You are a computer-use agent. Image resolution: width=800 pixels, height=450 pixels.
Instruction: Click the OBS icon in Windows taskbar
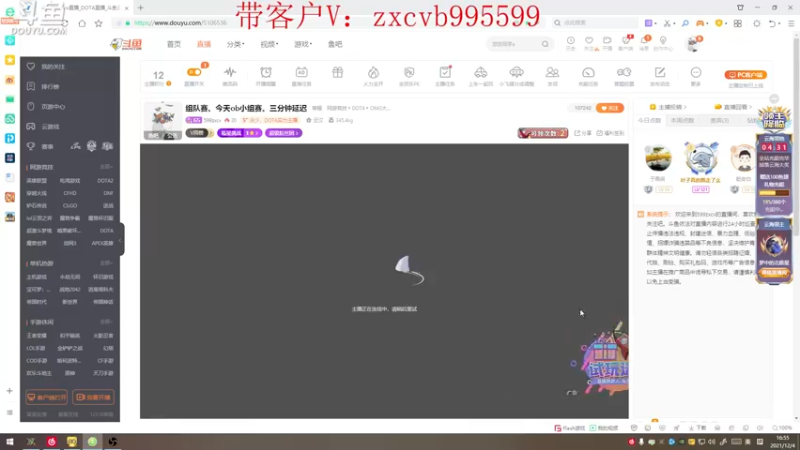click(x=113, y=442)
